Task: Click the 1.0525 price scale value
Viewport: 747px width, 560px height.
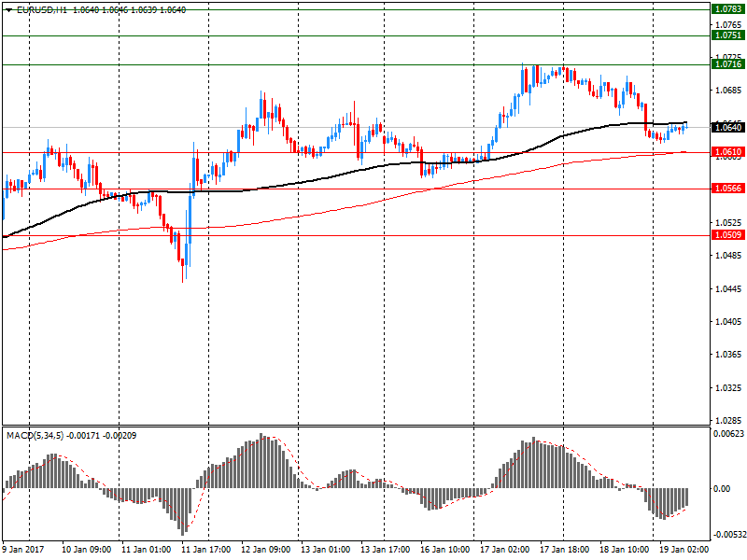Action: [x=728, y=223]
